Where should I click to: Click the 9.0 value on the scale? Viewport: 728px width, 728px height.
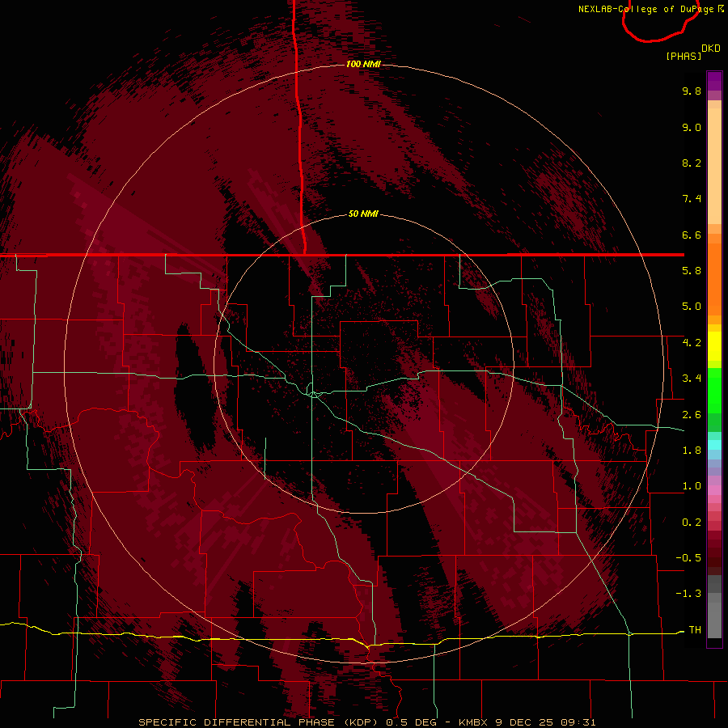692,127
